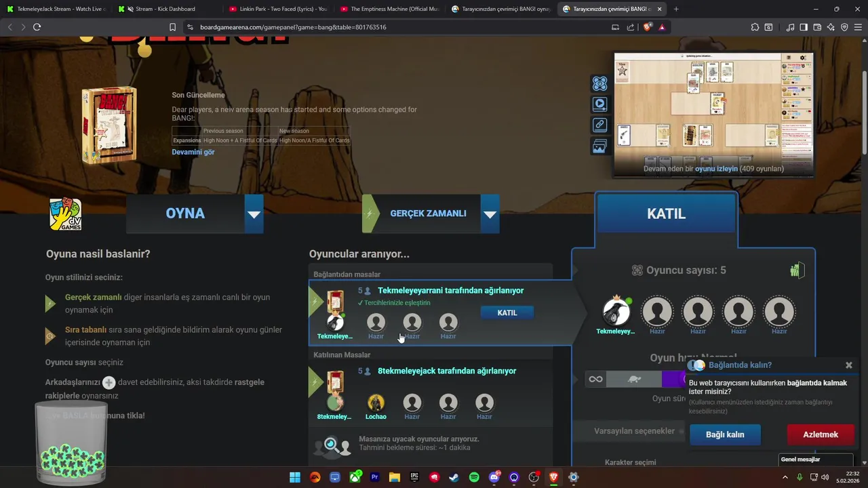Click the Brave Shields lion icon
This screenshot has width=868, height=488.
pos(647,27)
